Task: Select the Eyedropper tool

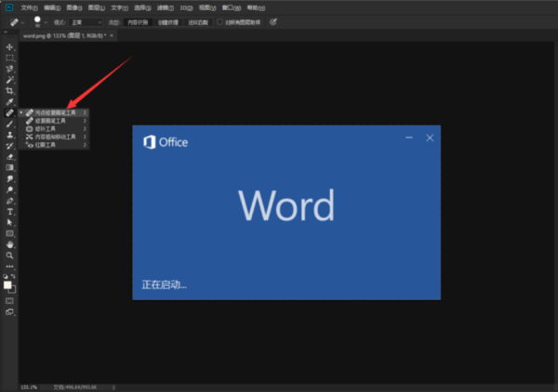Action: pos(9,102)
